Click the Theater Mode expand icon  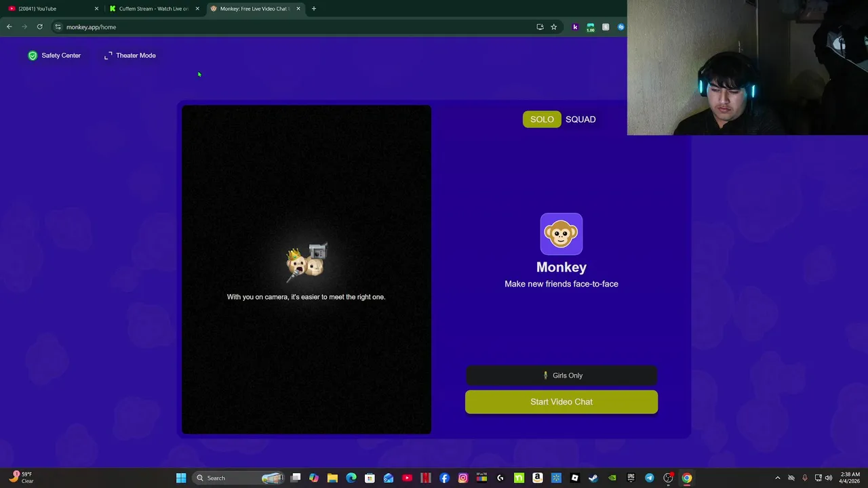[108, 56]
